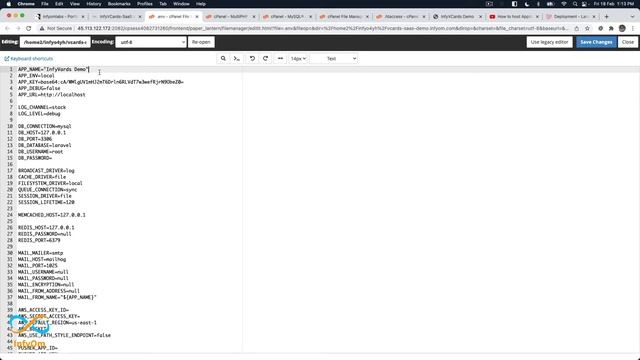Click the LOG_CHANNEL=stack line

pyautogui.click(x=42, y=107)
